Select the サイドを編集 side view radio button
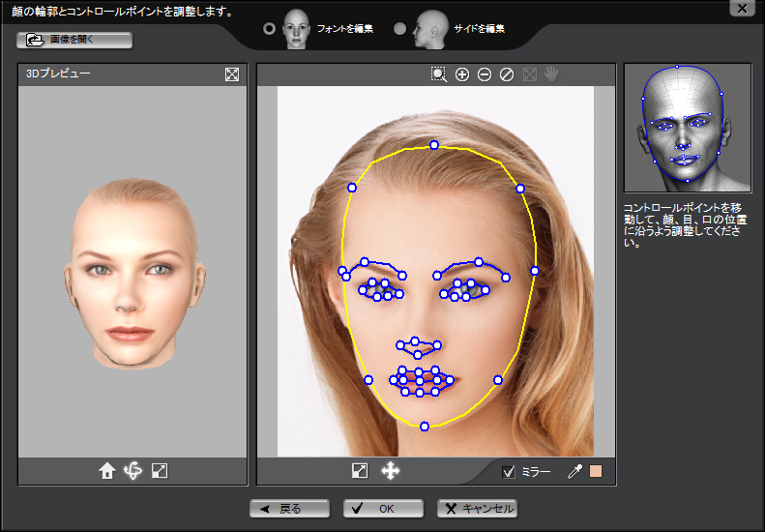The width and height of the screenshot is (765, 532). pos(399,29)
